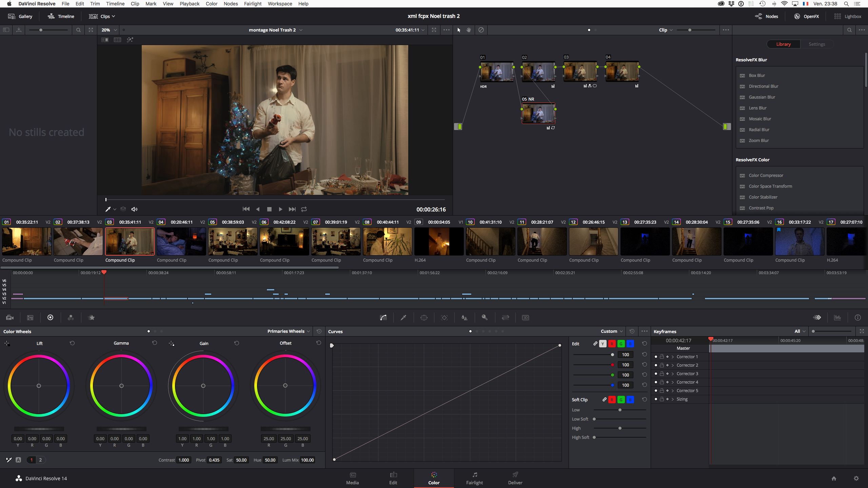Toggle lock for Corrector 2 keyframes

point(662,365)
